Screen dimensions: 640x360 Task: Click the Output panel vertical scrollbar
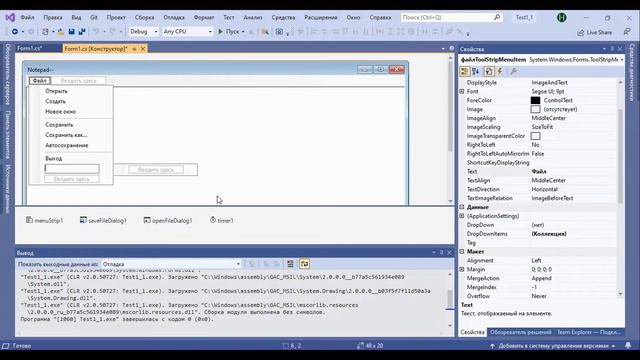450,299
